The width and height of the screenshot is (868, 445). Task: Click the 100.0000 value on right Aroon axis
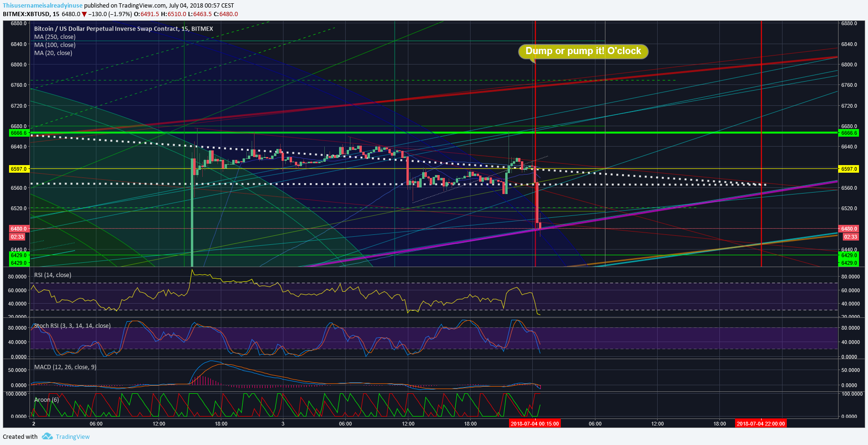click(x=852, y=394)
